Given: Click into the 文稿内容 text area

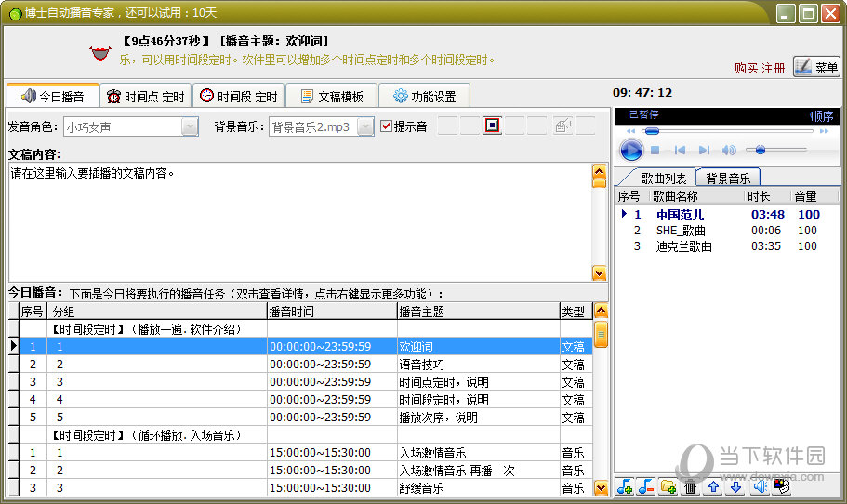Looking at the screenshot, I should pyautogui.click(x=299, y=222).
